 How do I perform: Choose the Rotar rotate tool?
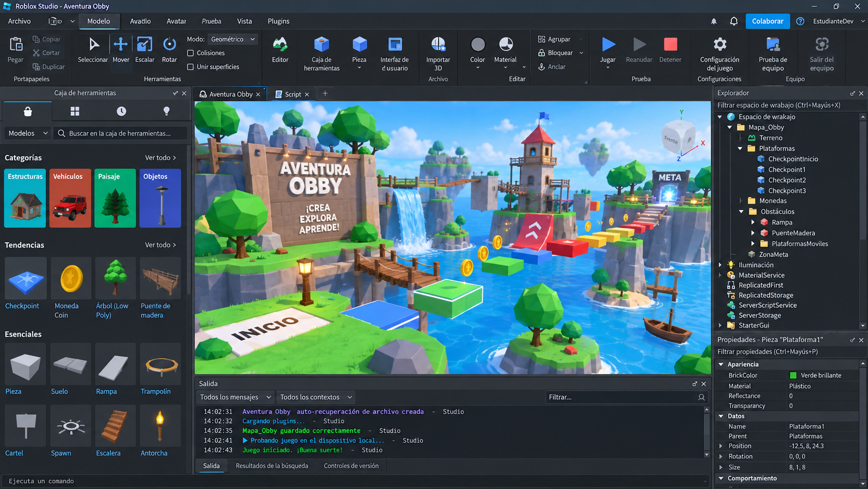coord(169,50)
